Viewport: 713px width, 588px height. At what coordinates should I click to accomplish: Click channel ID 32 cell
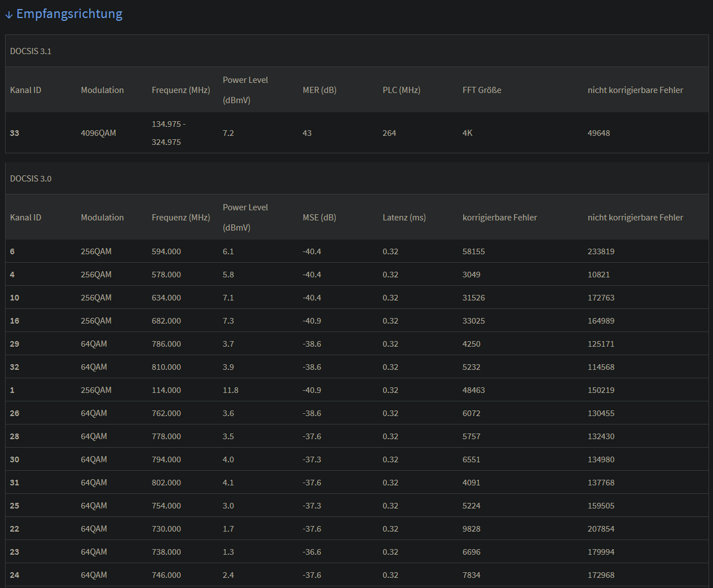14,367
